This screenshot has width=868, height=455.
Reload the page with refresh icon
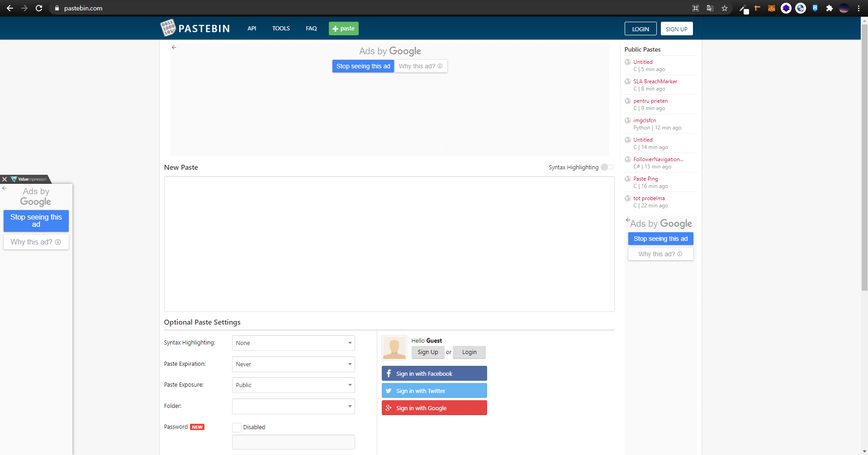39,8
